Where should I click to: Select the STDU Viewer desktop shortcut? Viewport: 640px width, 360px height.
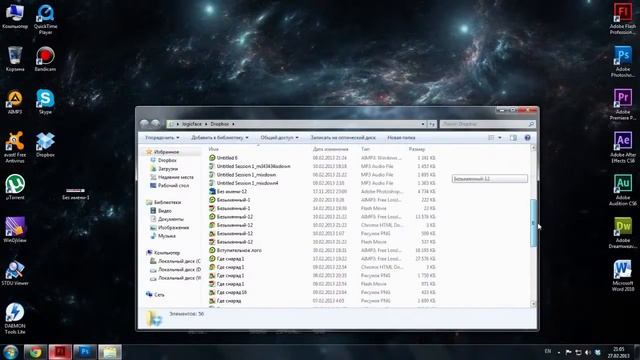[15, 273]
